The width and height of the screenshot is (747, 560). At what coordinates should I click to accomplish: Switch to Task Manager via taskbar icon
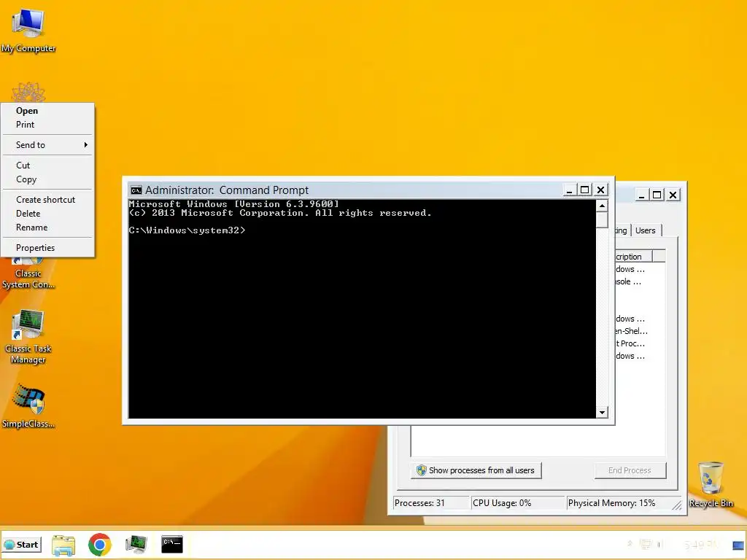[x=136, y=544]
